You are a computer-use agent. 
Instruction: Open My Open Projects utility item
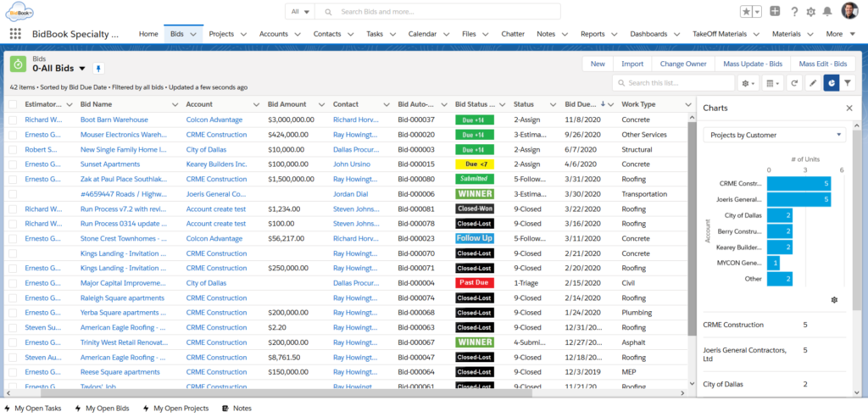(176, 409)
